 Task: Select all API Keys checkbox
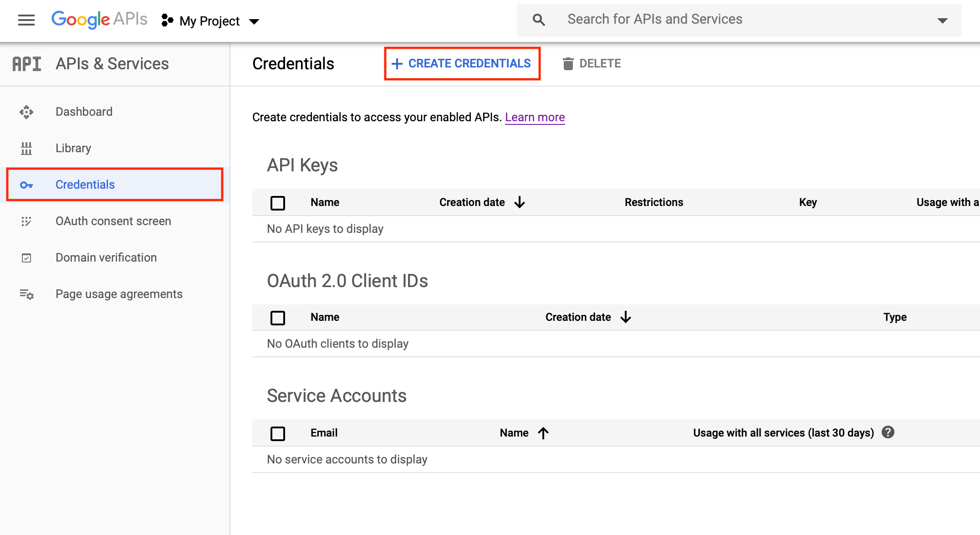coord(278,203)
